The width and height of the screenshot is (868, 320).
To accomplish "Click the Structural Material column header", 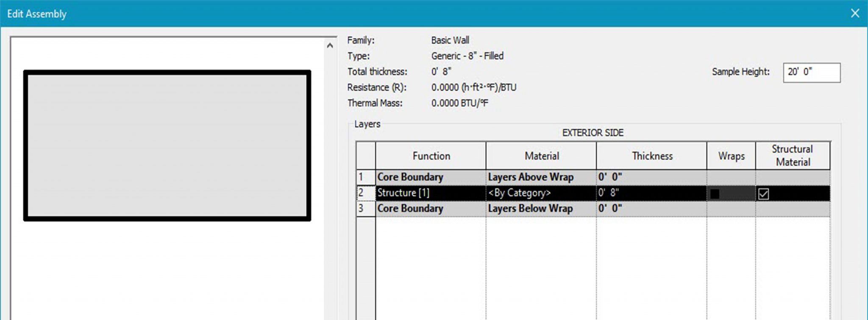I will 793,156.
